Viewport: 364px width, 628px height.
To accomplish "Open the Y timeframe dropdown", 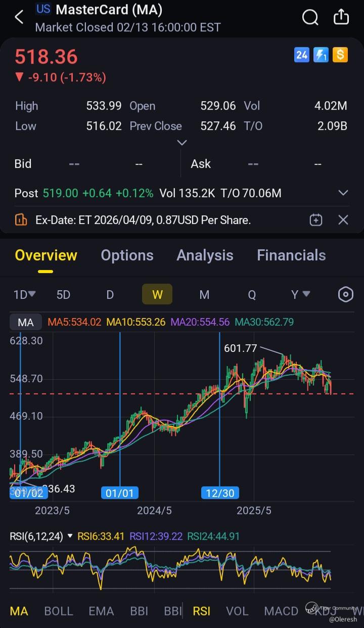I will pyautogui.click(x=300, y=294).
